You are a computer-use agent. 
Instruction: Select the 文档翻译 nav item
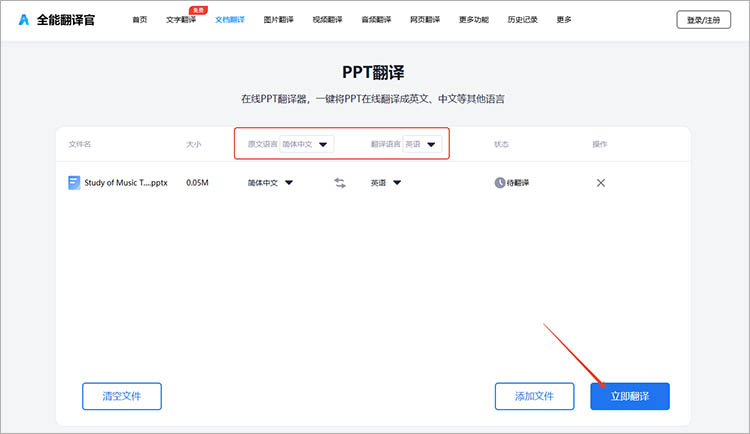[x=230, y=20]
